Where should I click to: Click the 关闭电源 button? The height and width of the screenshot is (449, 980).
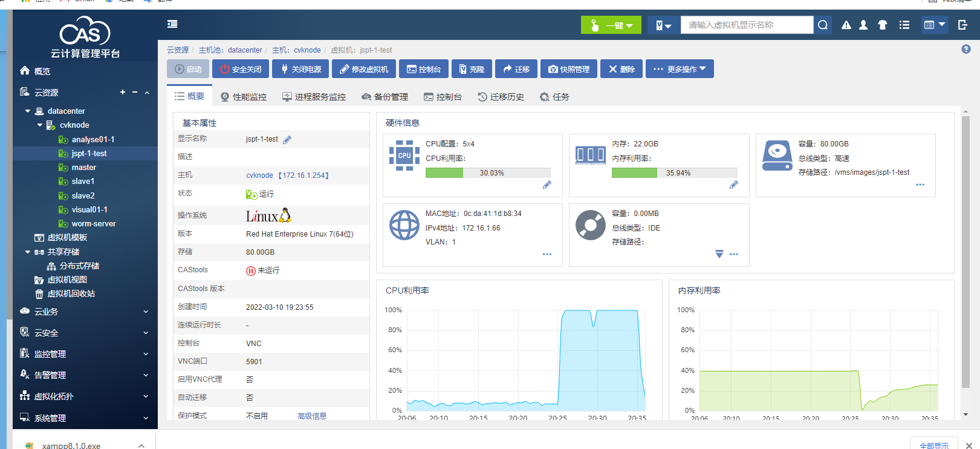pos(300,69)
